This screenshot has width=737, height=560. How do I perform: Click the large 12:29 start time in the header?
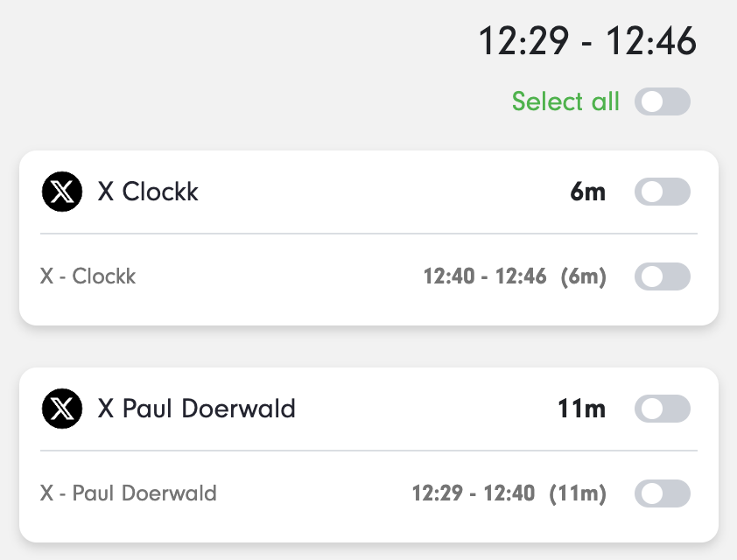click(x=523, y=41)
